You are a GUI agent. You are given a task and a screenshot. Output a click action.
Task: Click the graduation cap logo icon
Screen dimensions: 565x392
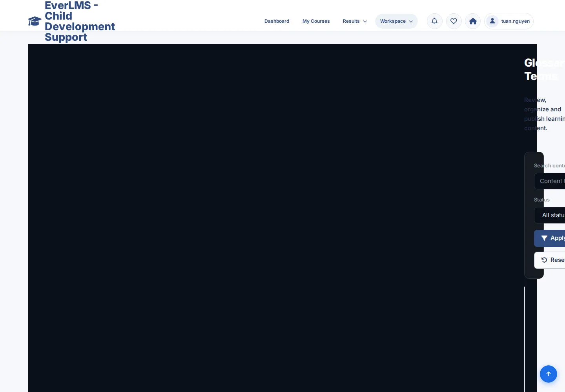pyautogui.click(x=35, y=21)
